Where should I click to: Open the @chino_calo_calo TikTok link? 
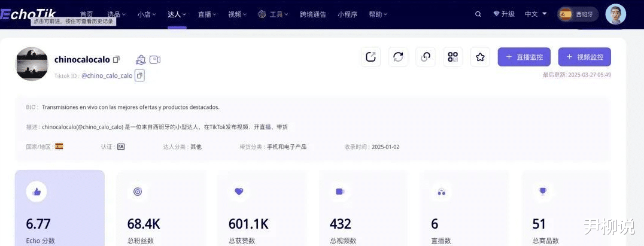coord(107,75)
